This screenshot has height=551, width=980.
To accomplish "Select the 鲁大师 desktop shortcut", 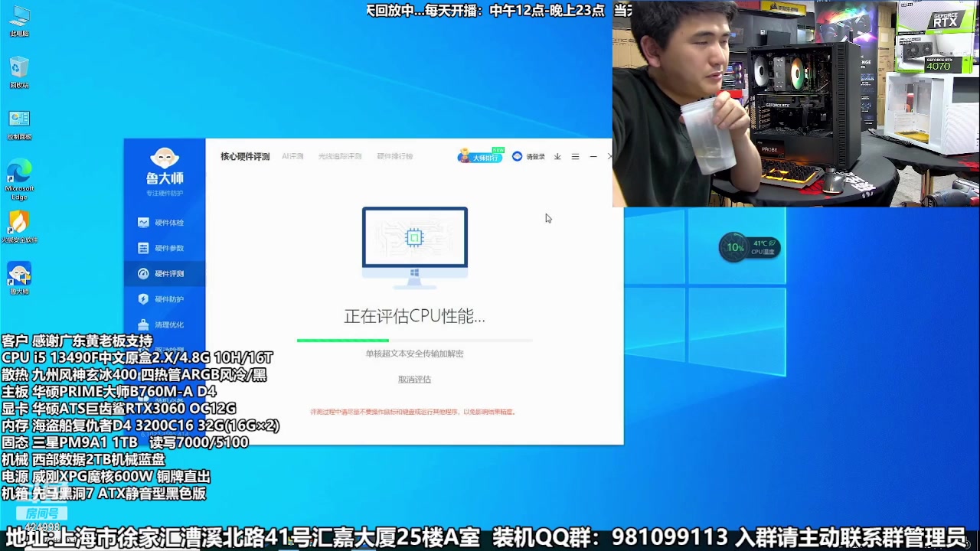I will click(x=19, y=279).
